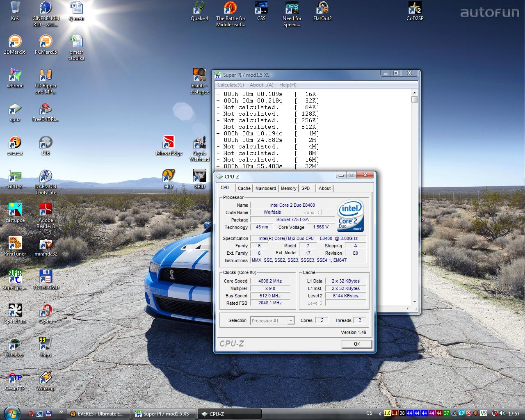
Task: Launch everest desktop shortcut
Action: pyautogui.click(x=15, y=145)
